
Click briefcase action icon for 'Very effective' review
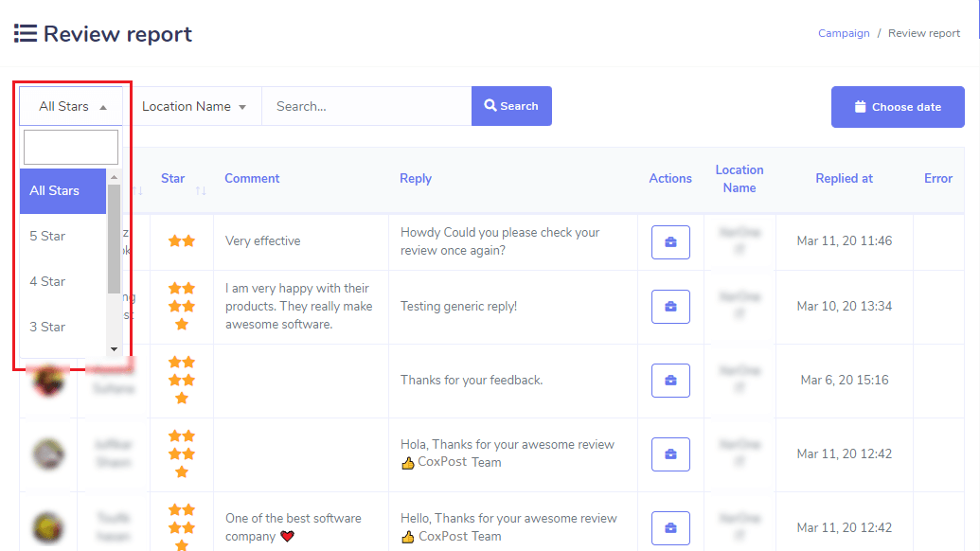pyautogui.click(x=670, y=242)
